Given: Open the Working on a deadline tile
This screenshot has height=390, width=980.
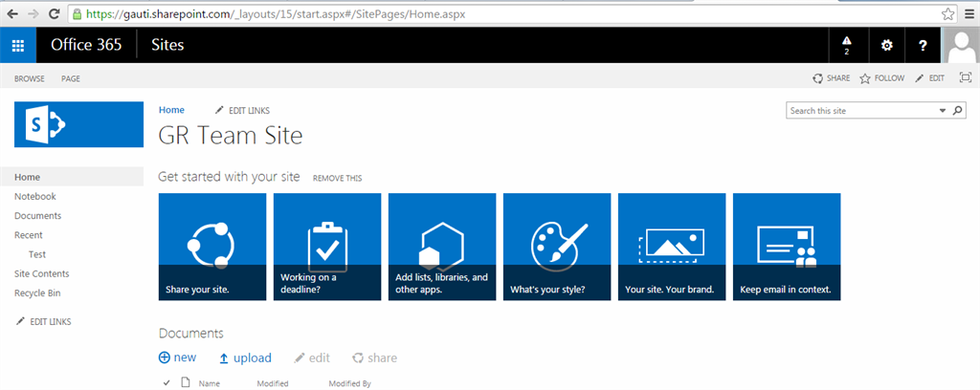Looking at the screenshot, I should pyautogui.click(x=327, y=247).
